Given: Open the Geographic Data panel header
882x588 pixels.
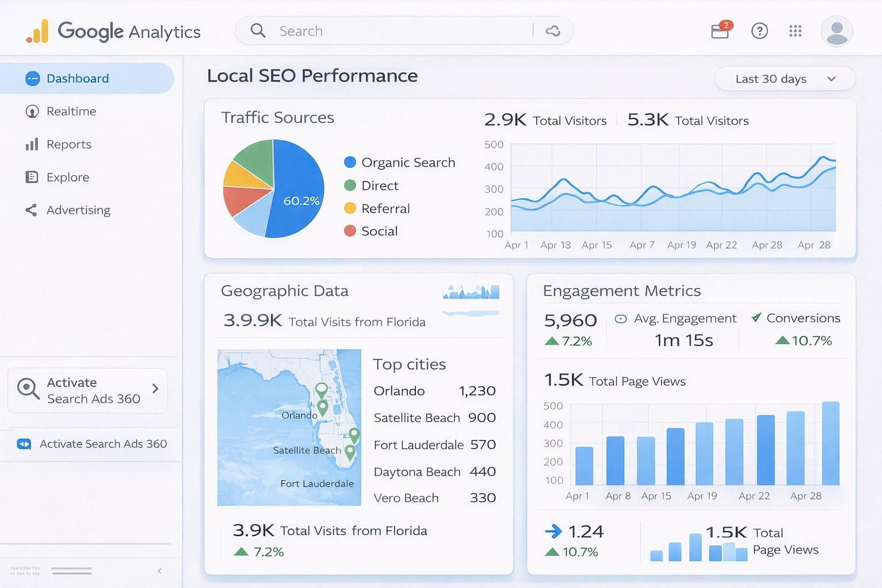Looking at the screenshot, I should [285, 291].
